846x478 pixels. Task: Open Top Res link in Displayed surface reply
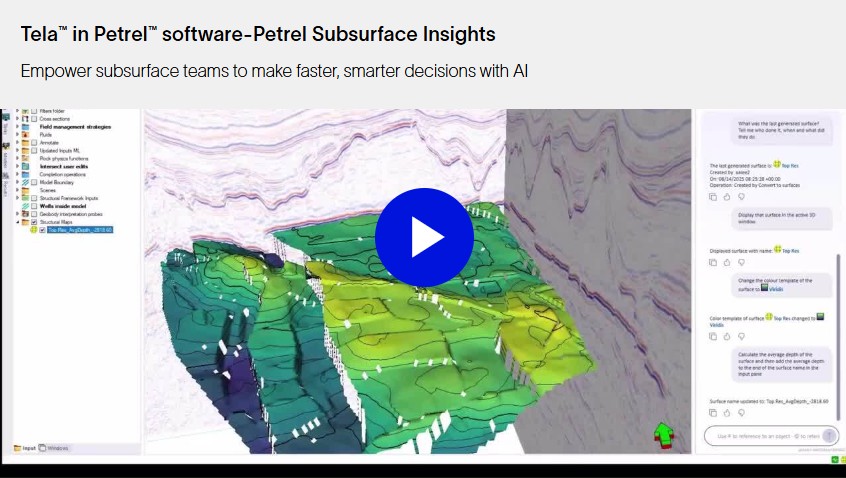(x=790, y=251)
